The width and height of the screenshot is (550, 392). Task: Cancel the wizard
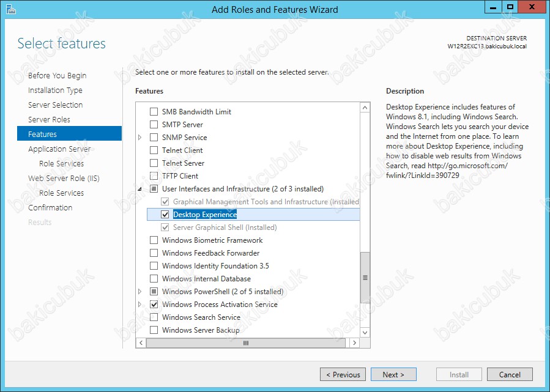tap(510, 374)
